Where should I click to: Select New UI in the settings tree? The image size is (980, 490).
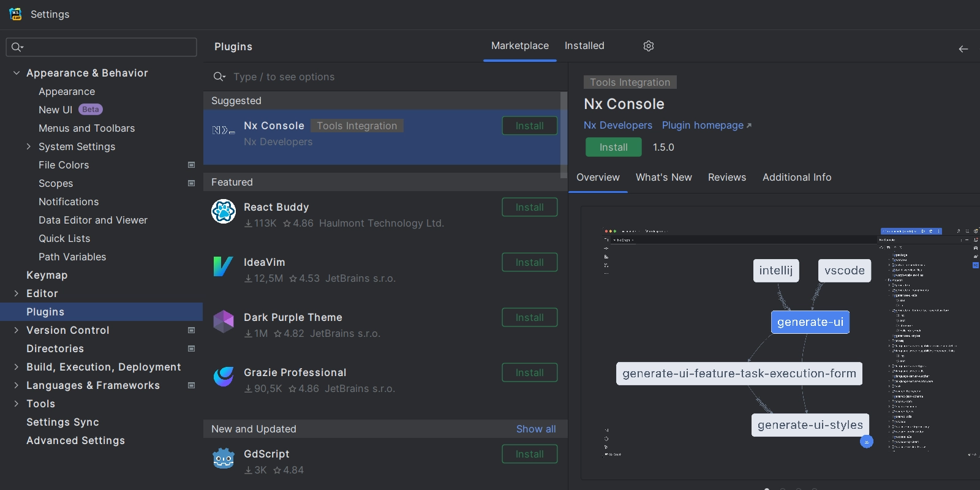click(x=55, y=110)
